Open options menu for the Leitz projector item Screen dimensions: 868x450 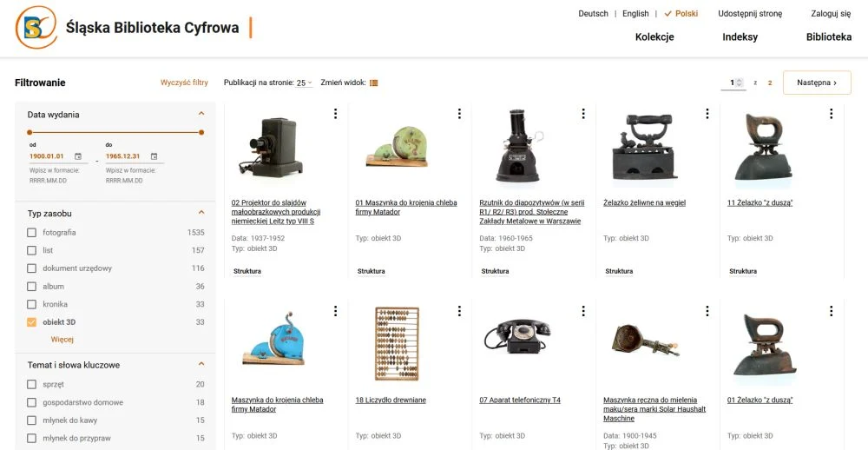pos(335,114)
